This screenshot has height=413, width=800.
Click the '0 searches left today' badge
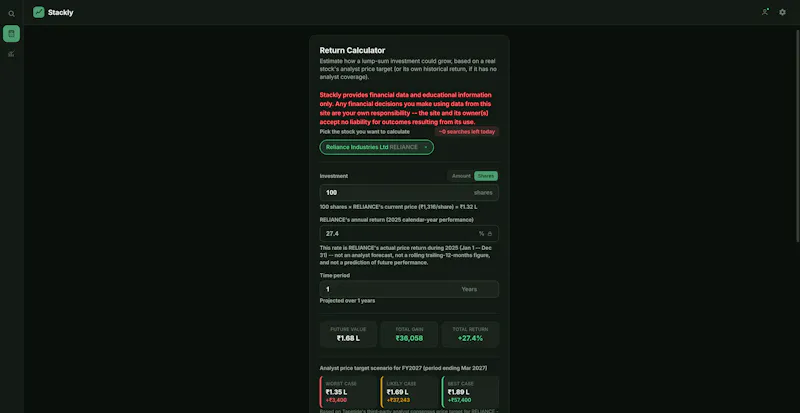(x=467, y=132)
